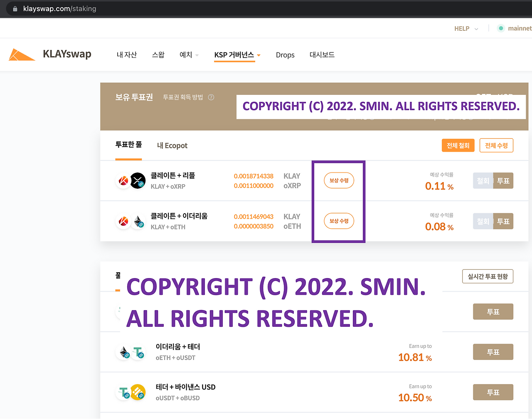Viewport: 532px width, 419px height.
Task: Click the 클레이튼 + 이더리움 pool name
Action: [x=179, y=216]
